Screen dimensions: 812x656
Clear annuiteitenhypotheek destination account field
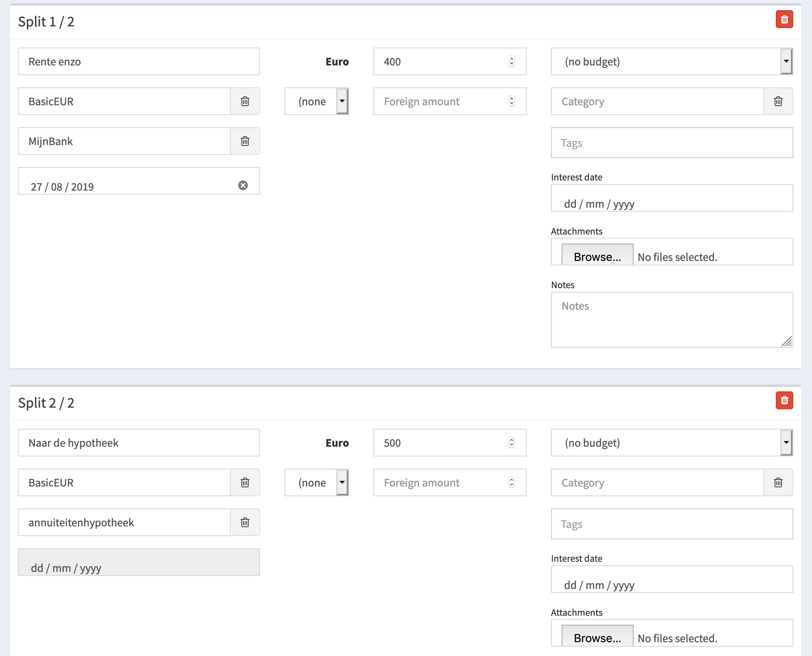pyautogui.click(x=245, y=522)
